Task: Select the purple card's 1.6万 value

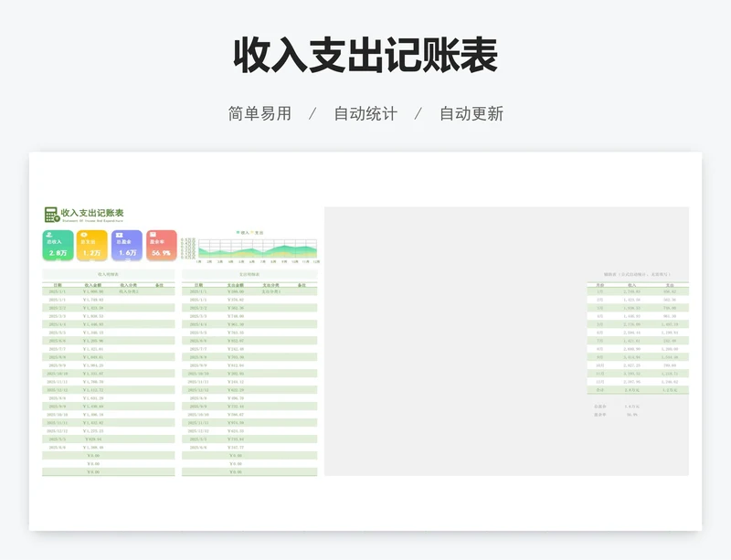Action: pos(127,253)
